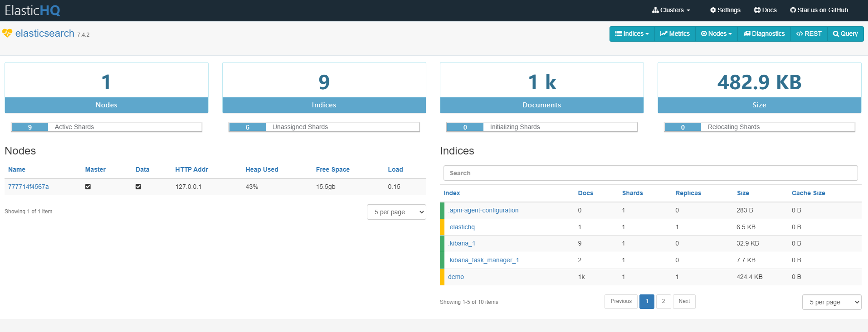This screenshot has width=868, height=332.
Task: Sort nodes by Free Space column
Action: tap(333, 169)
